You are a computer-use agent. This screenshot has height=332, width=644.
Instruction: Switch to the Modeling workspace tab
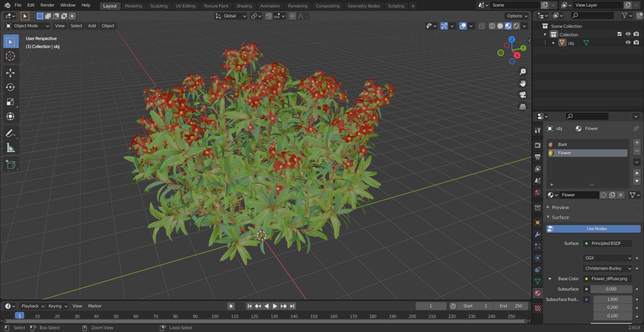tap(133, 6)
